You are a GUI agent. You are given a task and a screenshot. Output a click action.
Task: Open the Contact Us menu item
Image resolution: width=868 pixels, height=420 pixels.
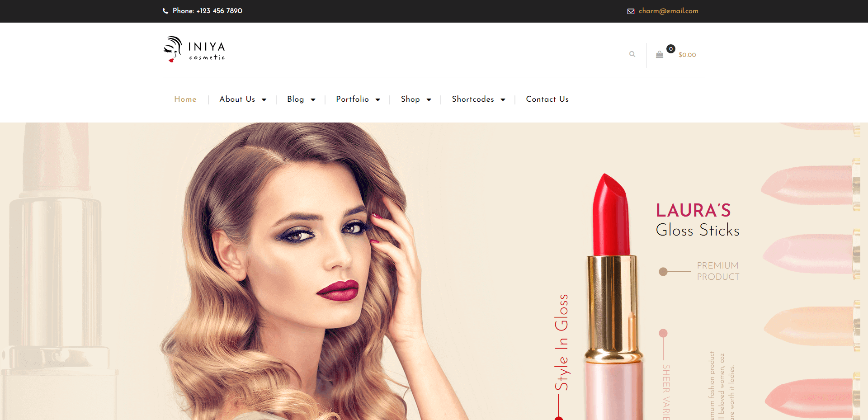pos(547,99)
